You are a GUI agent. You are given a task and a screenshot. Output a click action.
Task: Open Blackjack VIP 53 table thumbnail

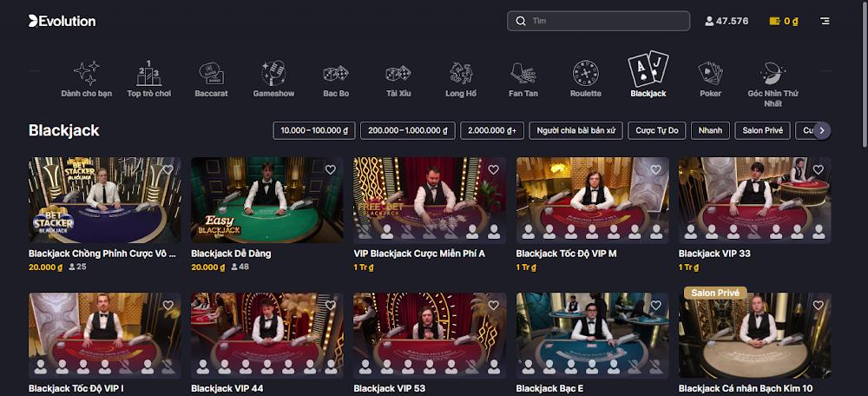(430, 335)
